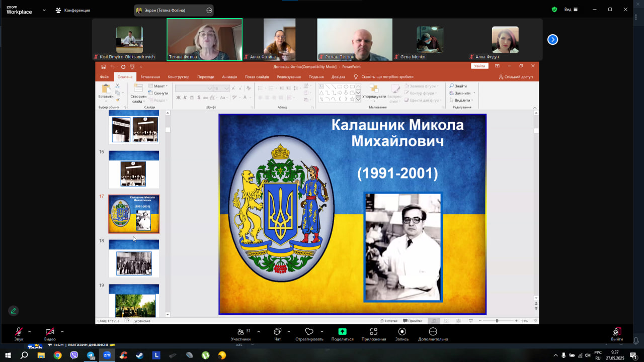Open video options arrow next to Видео
Viewport: 644px width, 362px height.
pyautogui.click(x=62, y=331)
